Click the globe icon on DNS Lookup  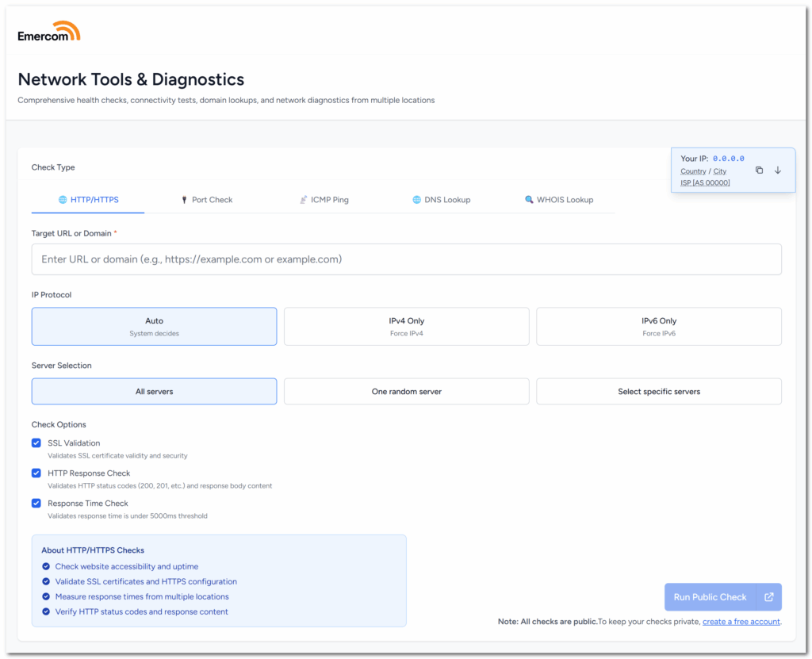pyautogui.click(x=416, y=200)
